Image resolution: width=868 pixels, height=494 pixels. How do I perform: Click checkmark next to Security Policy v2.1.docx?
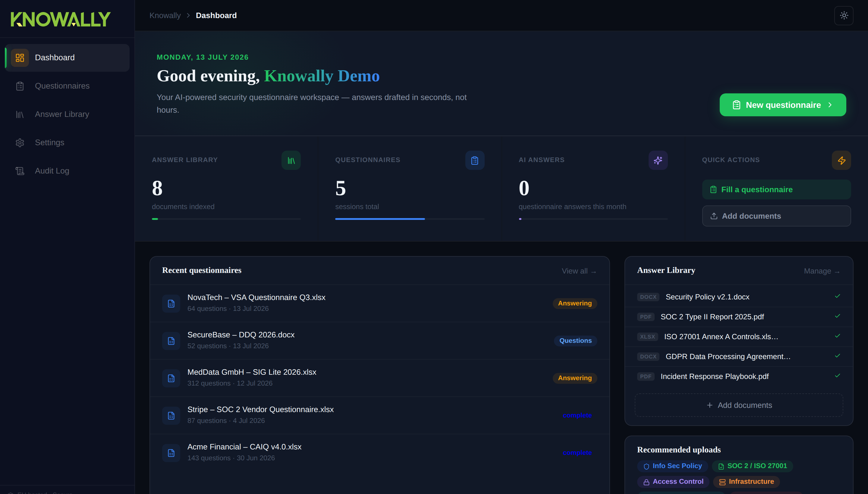[x=838, y=296]
